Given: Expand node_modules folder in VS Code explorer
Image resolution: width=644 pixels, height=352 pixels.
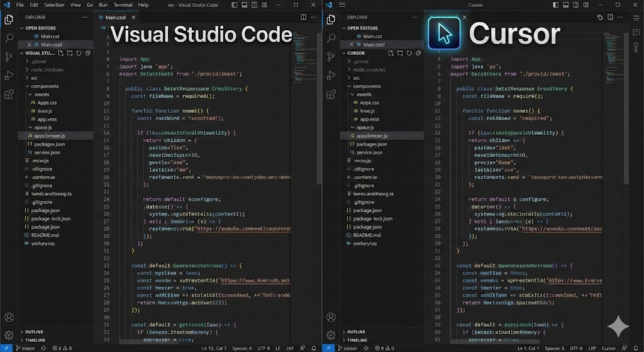Looking at the screenshot, I should [x=55, y=69].
